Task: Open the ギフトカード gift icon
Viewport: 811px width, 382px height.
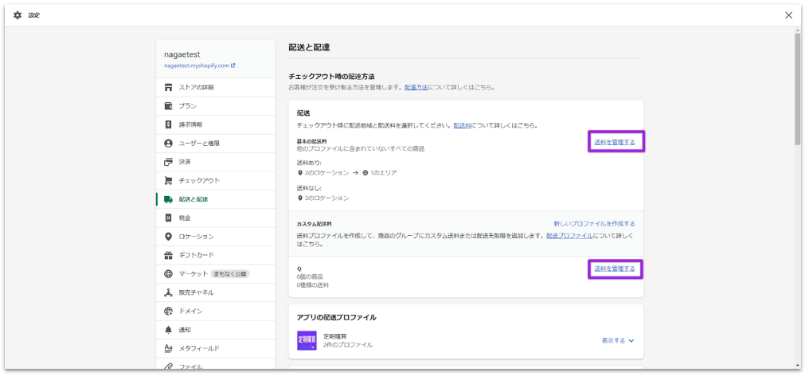Action: [x=168, y=255]
